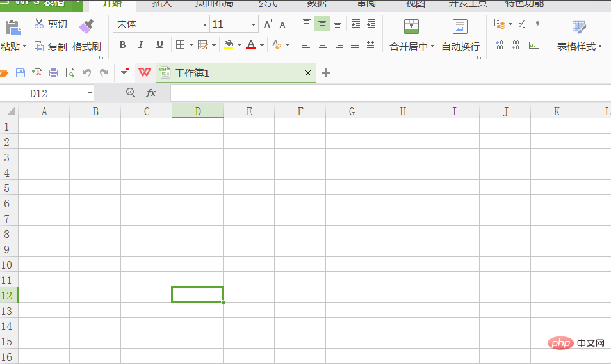
Task: Click the Cut (剪切) scissors icon
Action: (x=40, y=24)
